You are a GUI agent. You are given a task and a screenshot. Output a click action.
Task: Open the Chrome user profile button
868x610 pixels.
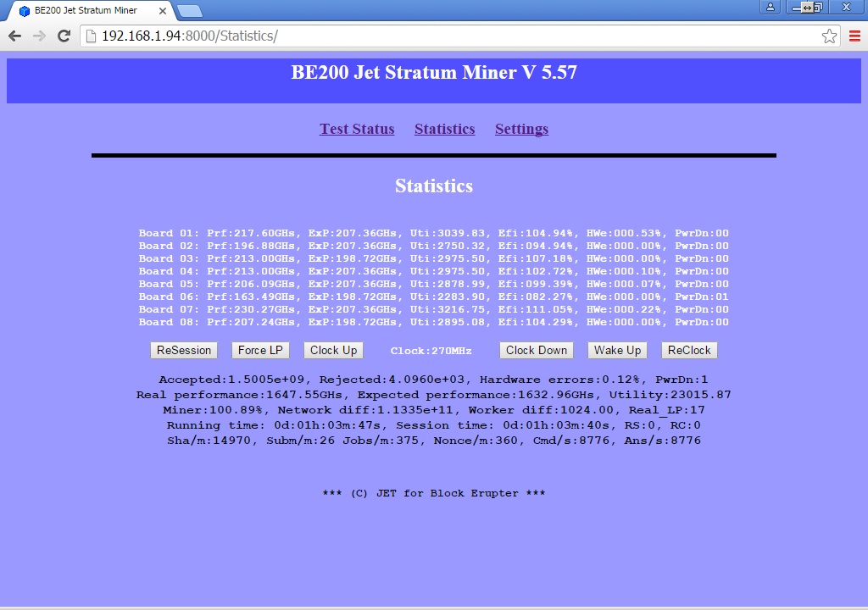770,7
